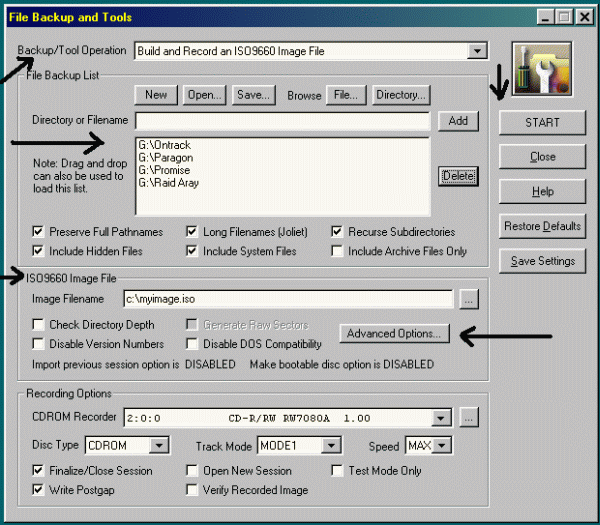Viewport: 600px width, 525px height.
Task: Click the Save Settings button
Action: click(542, 261)
